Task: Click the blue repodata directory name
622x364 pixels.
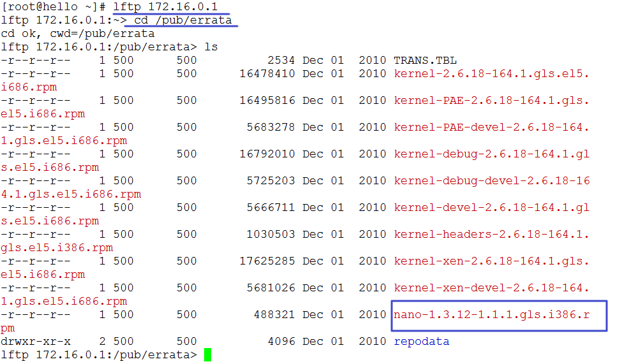Action: point(421,342)
